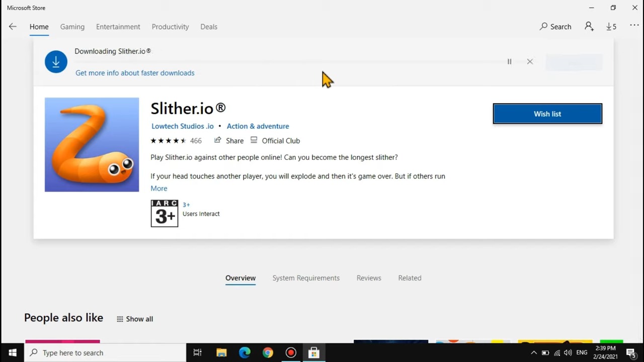Click the volume speaker tray icon
This screenshot has width=644, height=362.
coord(568,353)
